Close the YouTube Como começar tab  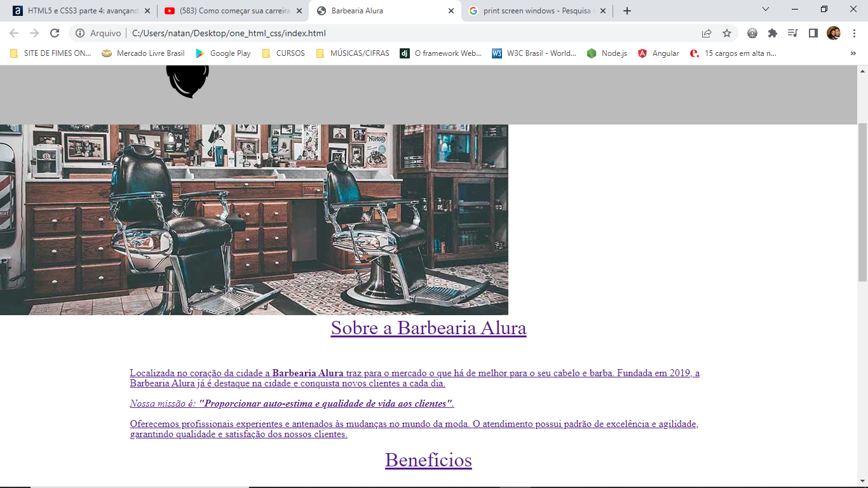(x=299, y=11)
